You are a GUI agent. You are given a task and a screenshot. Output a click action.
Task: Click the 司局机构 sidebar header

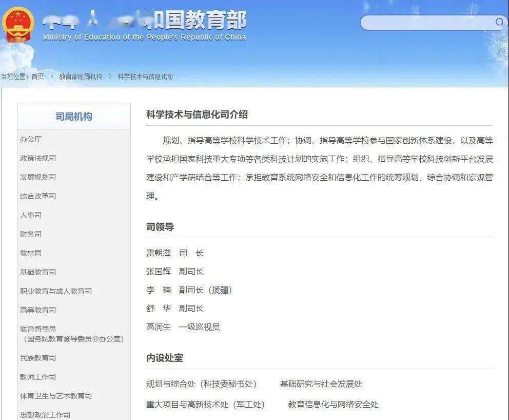(74, 116)
